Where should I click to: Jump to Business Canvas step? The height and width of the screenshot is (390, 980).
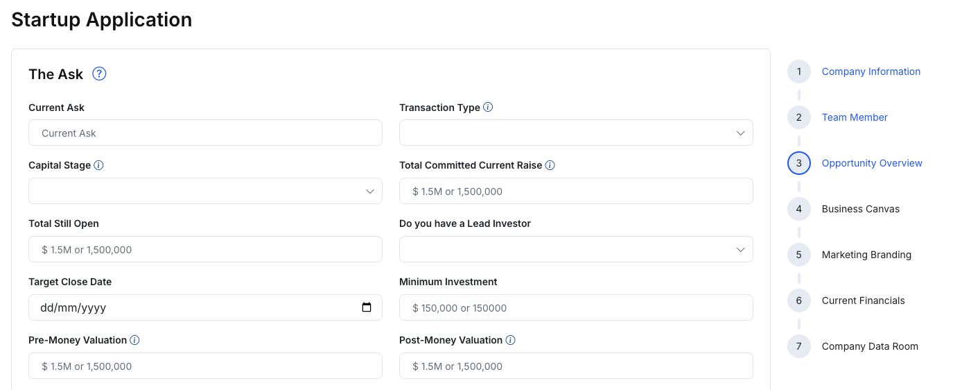pos(860,209)
